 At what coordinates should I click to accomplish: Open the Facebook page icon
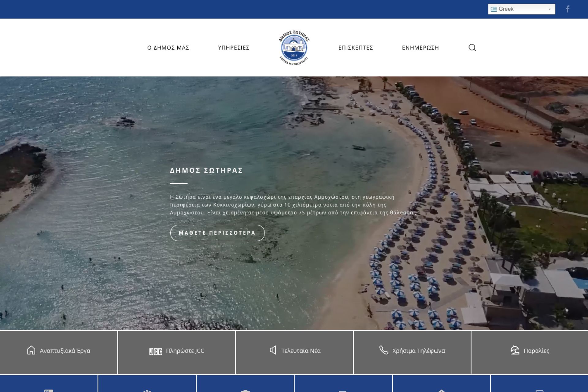point(567,9)
